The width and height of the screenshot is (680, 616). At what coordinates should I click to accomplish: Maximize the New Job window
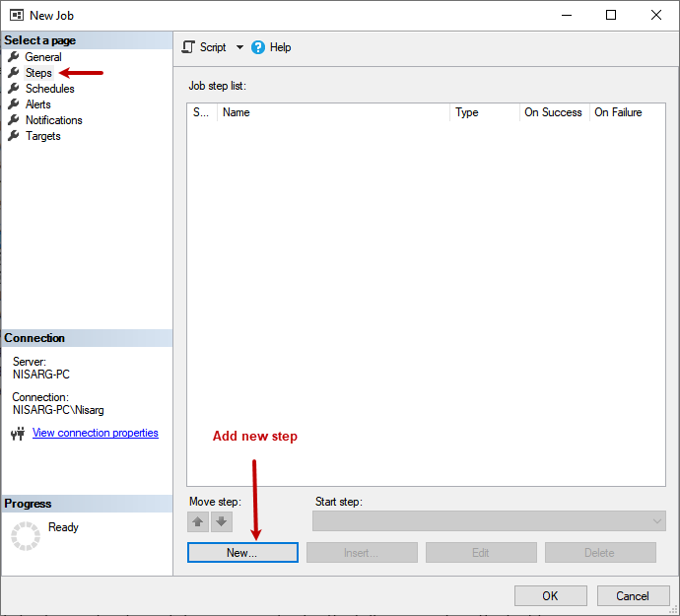pyautogui.click(x=611, y=15)
